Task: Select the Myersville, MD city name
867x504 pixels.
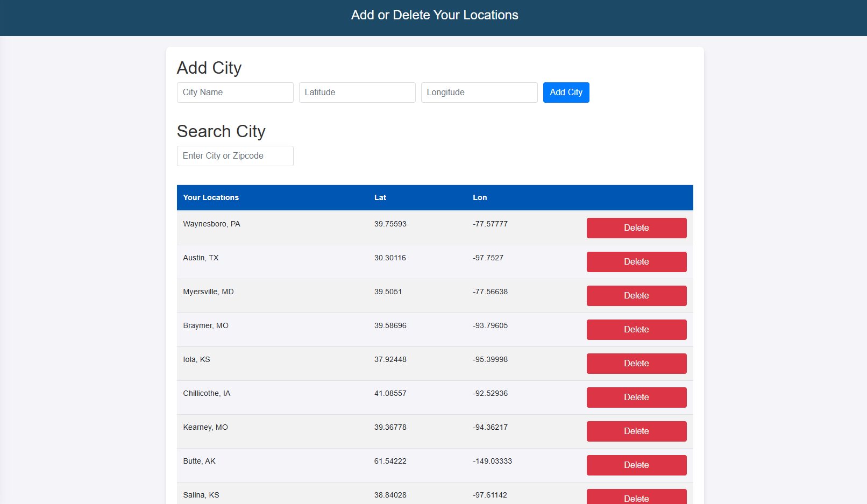Action: point(208,292)
